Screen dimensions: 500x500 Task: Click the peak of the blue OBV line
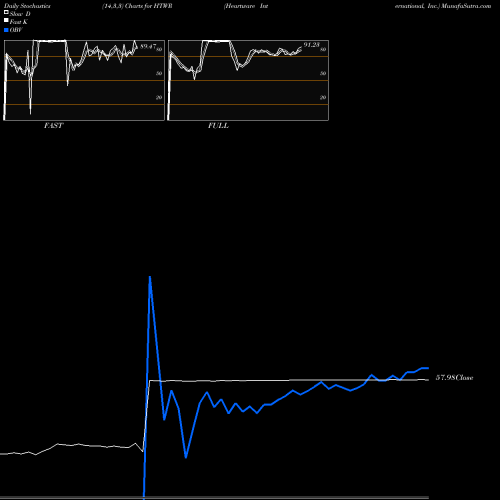(150, 277)
